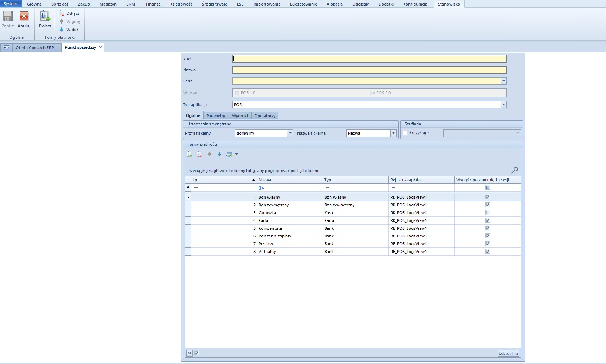Open the Szuflada drawer dropdown

coord(518,133)
